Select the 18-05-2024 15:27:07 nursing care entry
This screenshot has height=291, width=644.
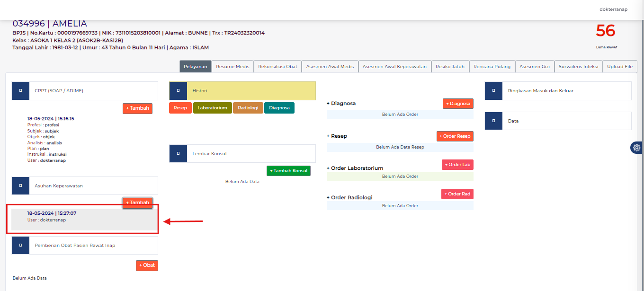[84, 217]
